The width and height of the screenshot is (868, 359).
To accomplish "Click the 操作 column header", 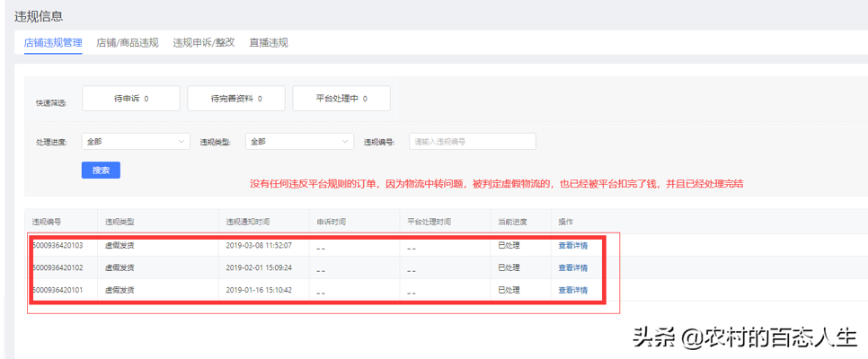I will [x=565, y=222].
